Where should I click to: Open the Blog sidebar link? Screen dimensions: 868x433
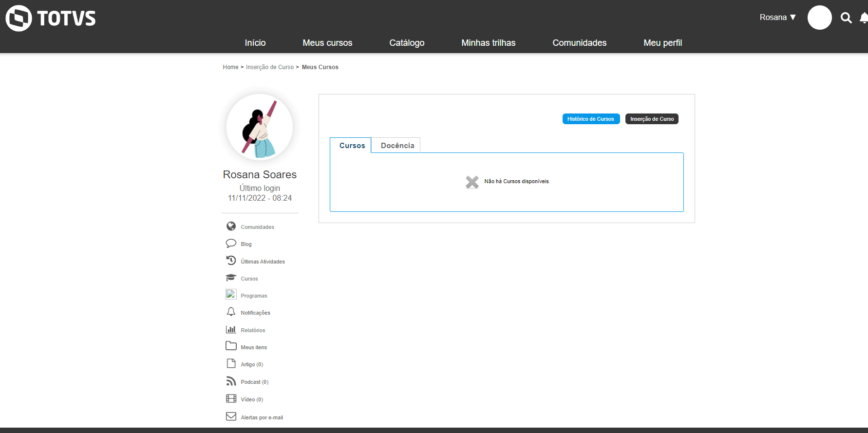click(246, 244)
